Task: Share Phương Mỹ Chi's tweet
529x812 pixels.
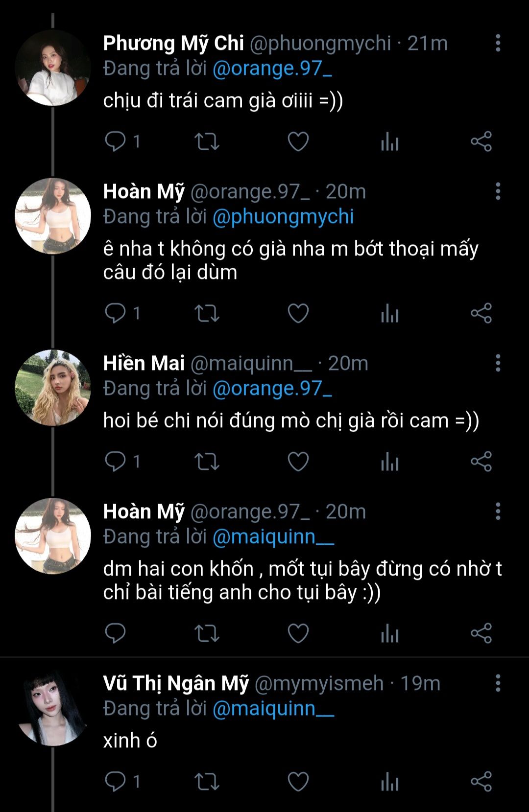Action: (481, 142)
